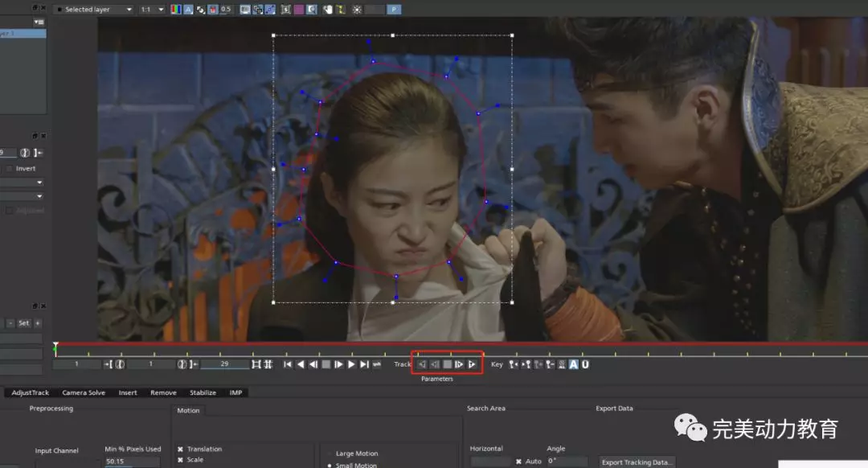This screenshot has height=468, width=868.
Task: Click the set in-point bracket icon
Action: click(108, 364)
